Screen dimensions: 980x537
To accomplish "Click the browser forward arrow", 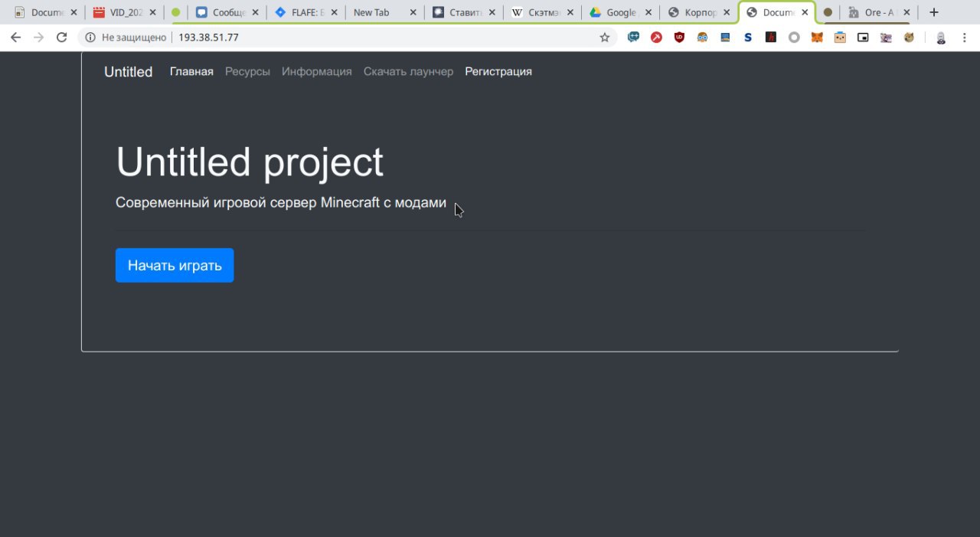I will coord(39,38).
